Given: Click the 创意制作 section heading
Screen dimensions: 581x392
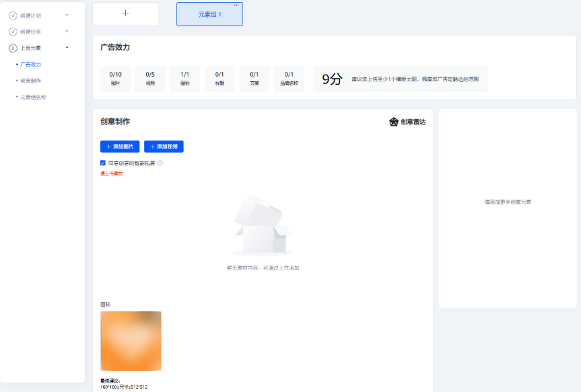Looking at the screenshot, I should [x=115, y=122].
